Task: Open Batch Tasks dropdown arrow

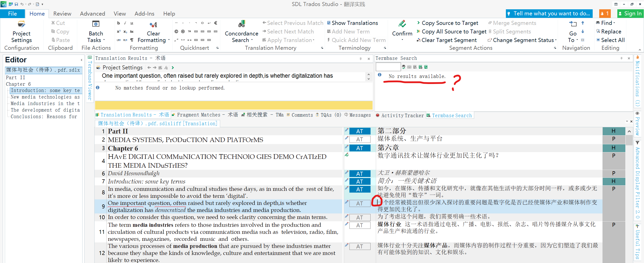Action: coord(104,40)
